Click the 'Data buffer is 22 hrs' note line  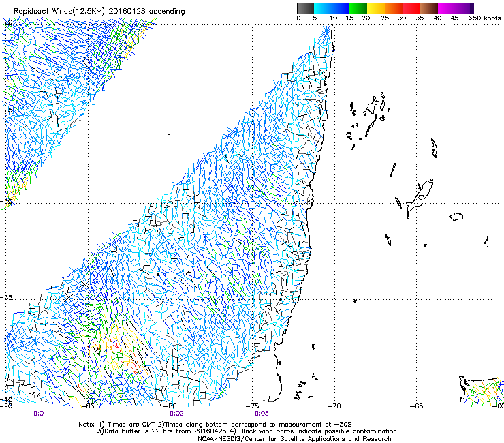click(x=247, y=431)
